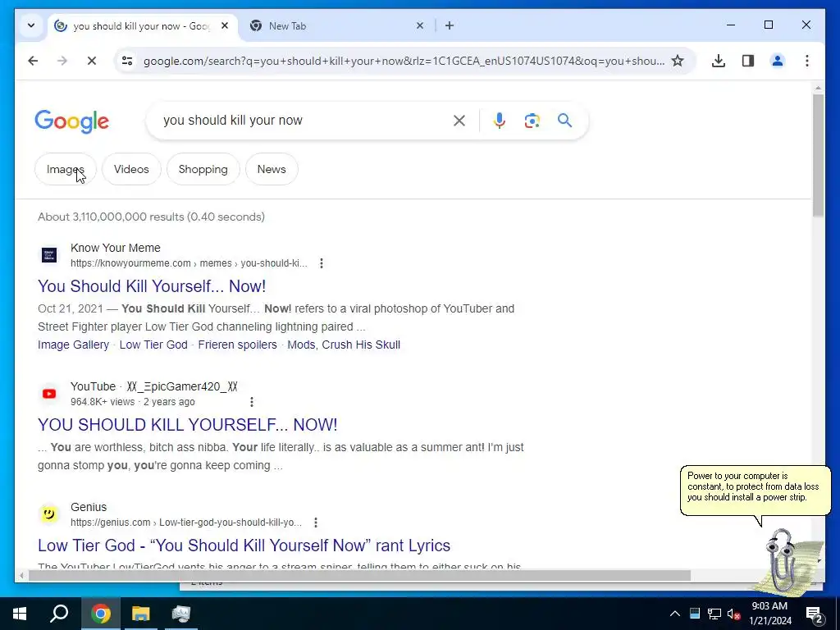Open the Windows Start menu

[20, 614]
